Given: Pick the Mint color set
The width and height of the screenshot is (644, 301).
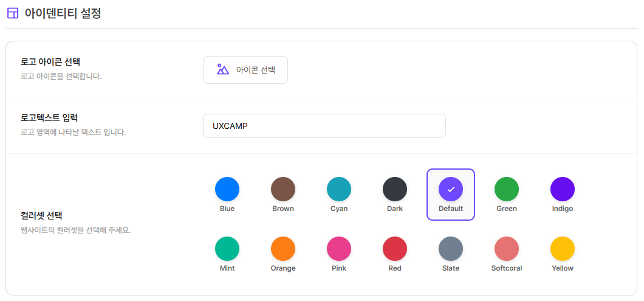Looking at the screenshot, I should pos(227,249).
